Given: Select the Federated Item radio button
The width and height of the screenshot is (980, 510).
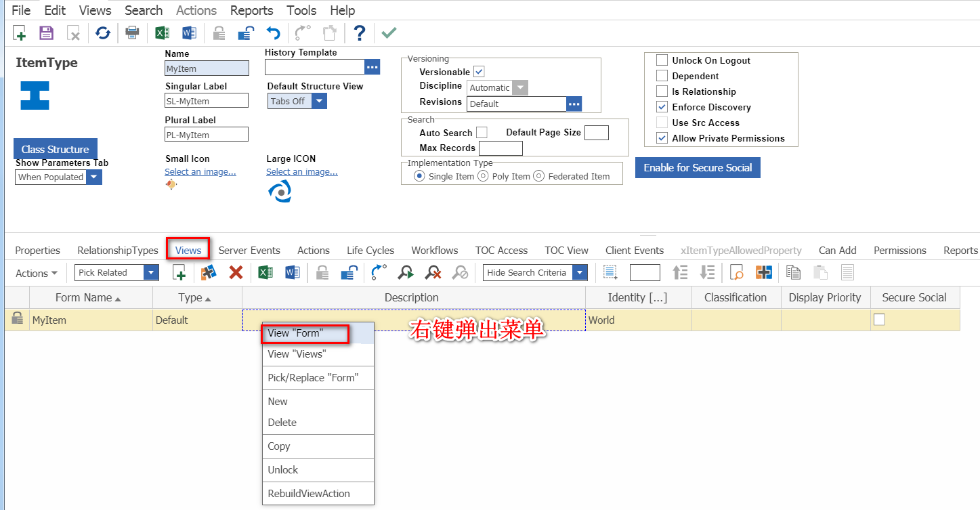Looking at the screenshot, I should (538, 176).
